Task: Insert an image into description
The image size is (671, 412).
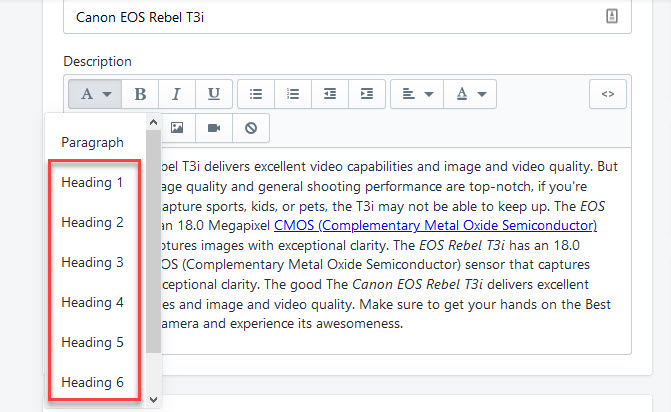Action: (x=177, y=128)
